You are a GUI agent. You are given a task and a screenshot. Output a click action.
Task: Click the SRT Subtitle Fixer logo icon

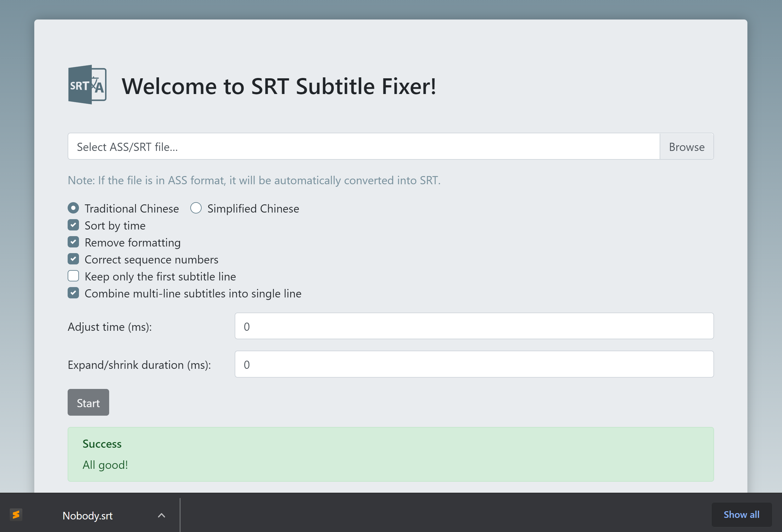(x=87, y=84)
